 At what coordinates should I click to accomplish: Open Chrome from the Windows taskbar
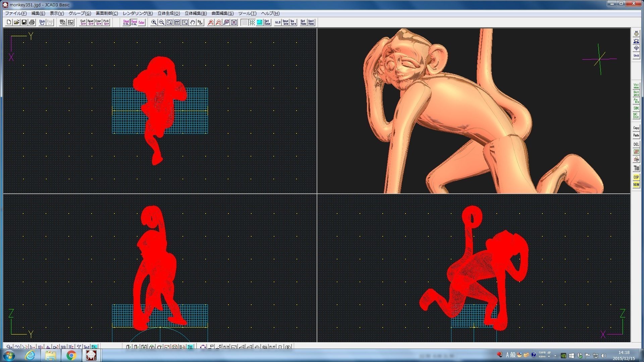[71, 355]
